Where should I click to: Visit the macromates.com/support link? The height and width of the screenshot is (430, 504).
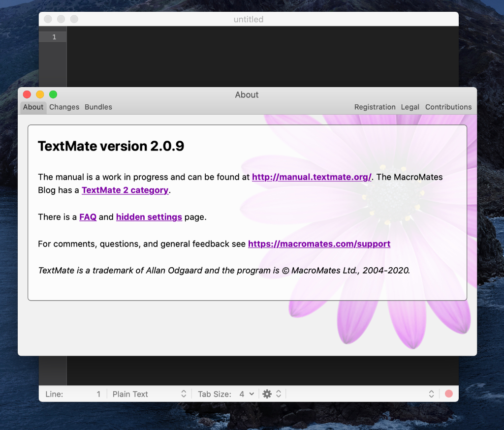coord(319,244)
